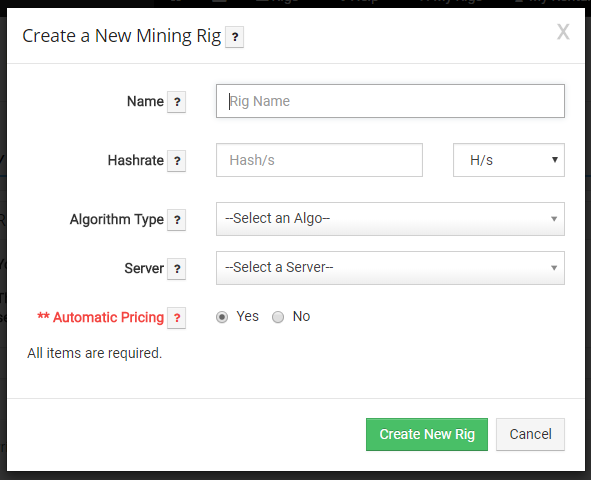Viewport: 591px width, 480px height.
Task: Close the dialog with the X icon
Action: tap(563, 32)
